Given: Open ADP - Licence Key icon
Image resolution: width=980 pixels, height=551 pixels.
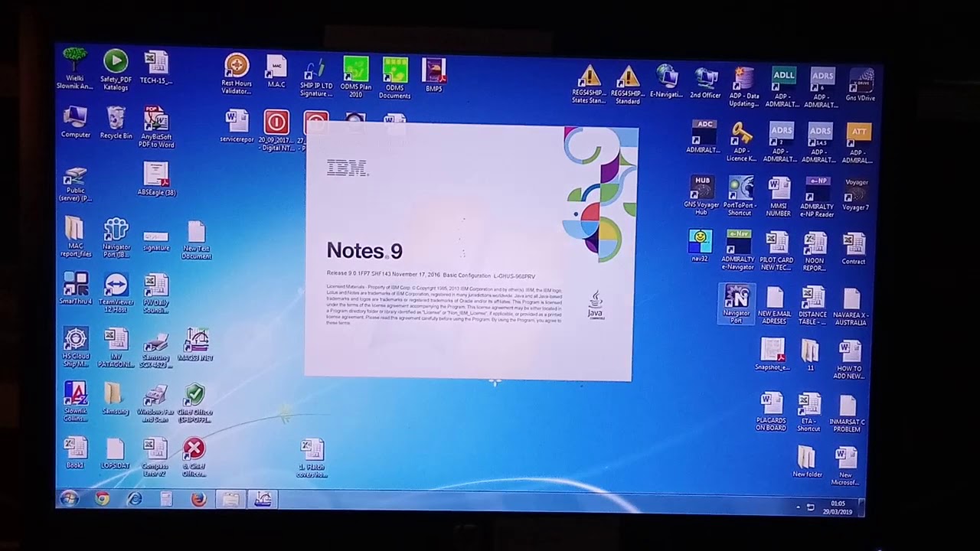Looking at the screenshot, I should click(x=741, y=142).
